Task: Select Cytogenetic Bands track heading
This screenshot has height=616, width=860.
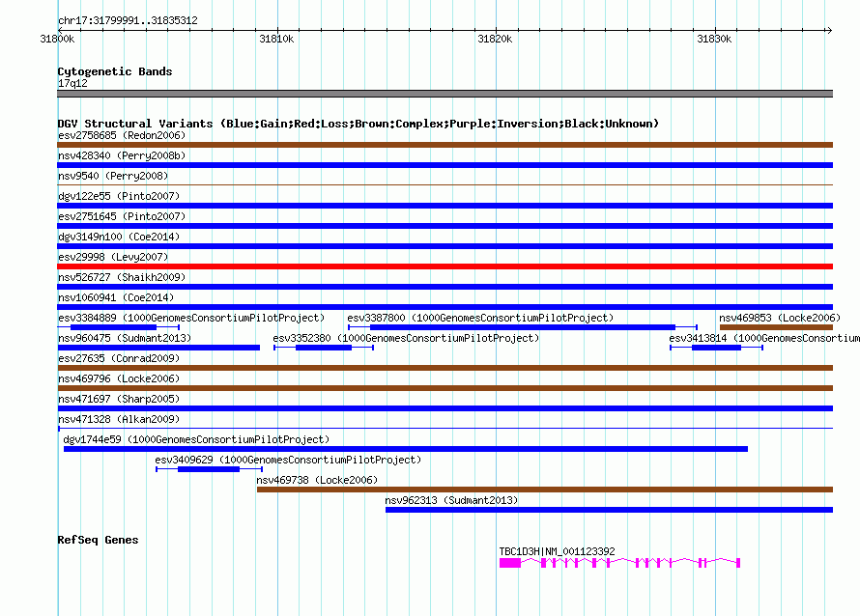Action: (115, 71)
